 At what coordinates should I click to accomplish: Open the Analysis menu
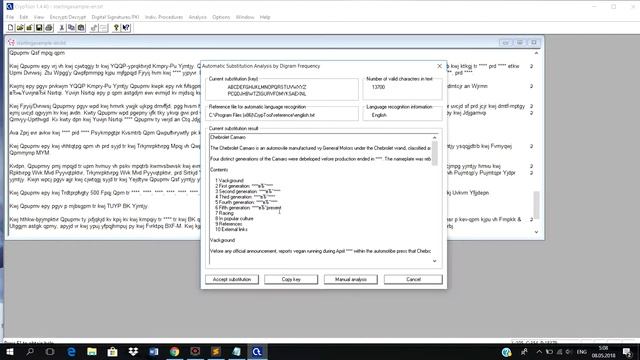[x=198, y=17]
